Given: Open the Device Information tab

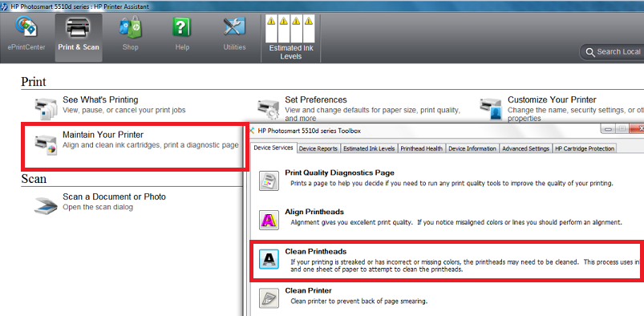Looking at the screenshot, I should point(472,148).
